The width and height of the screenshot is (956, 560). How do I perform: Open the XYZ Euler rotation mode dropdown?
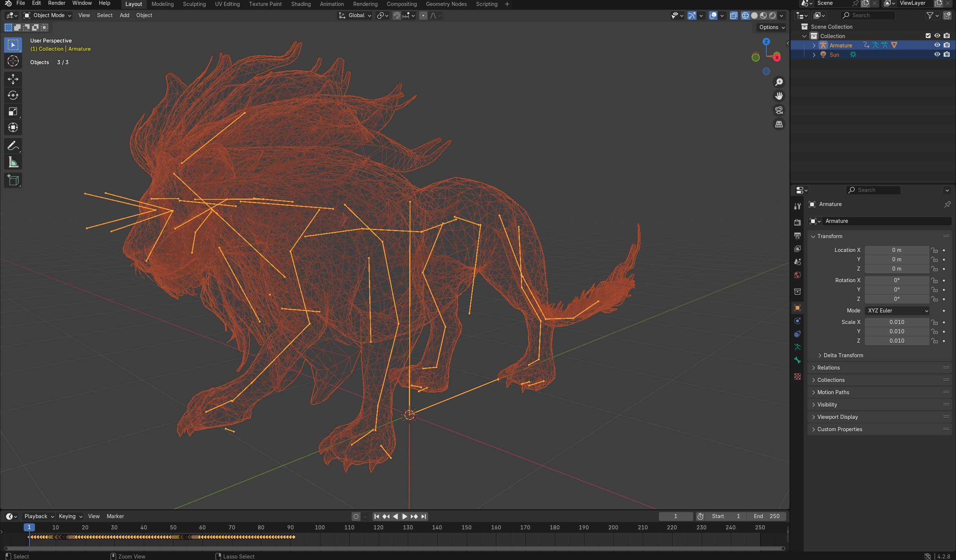point(897,311)
